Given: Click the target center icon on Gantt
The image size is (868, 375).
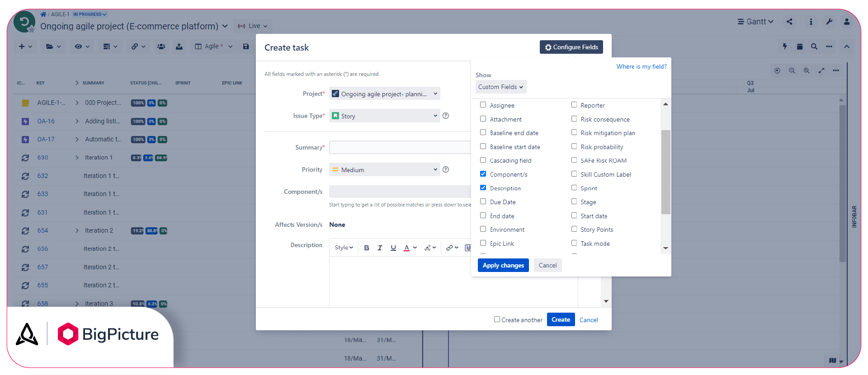Looking at the screenshot, I should pyautogui.click(x=777, y=70).
